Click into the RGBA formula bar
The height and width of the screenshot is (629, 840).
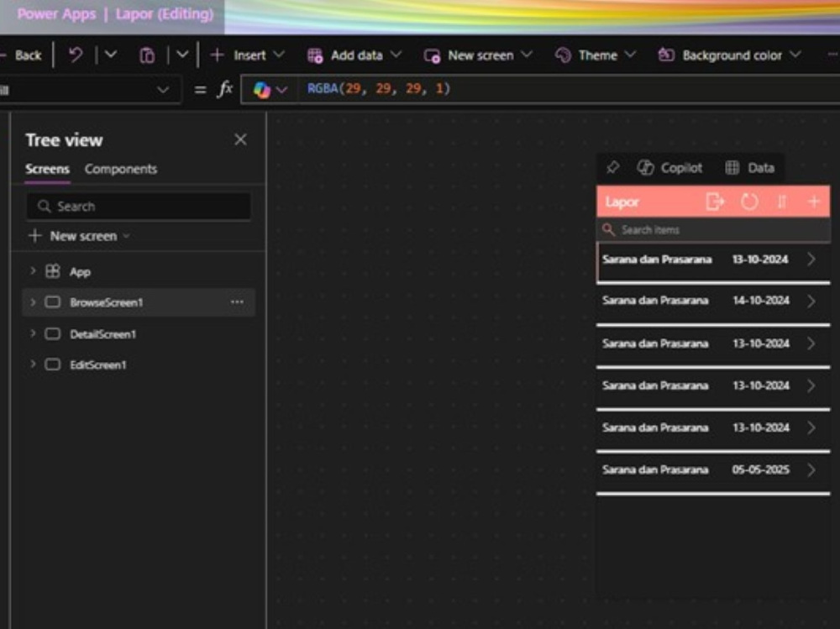click(x=568, y=89)
